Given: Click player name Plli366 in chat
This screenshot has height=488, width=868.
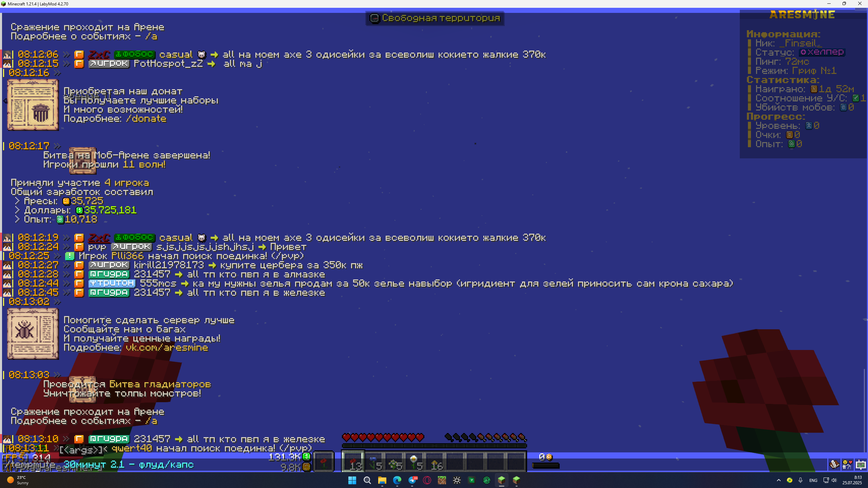Looking at the screenshot, I should [127, 256].
